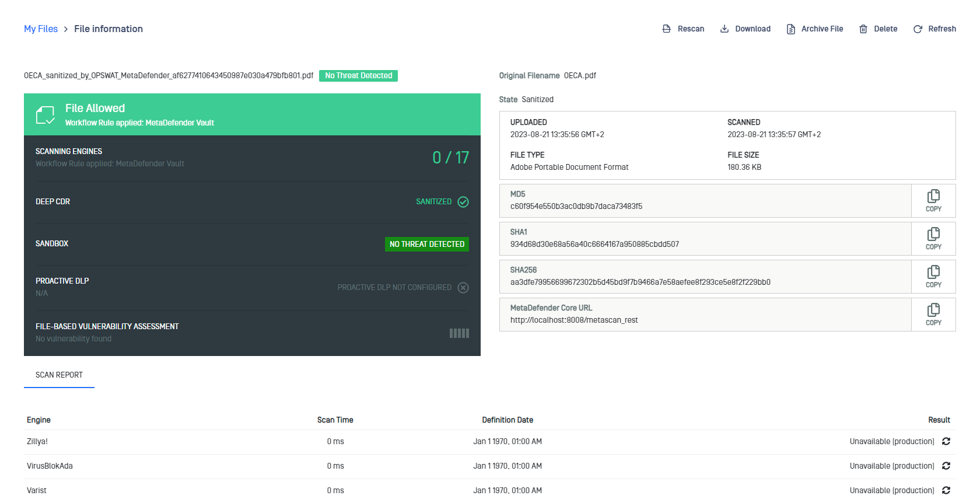Click the Delete button label

(885, 29)
